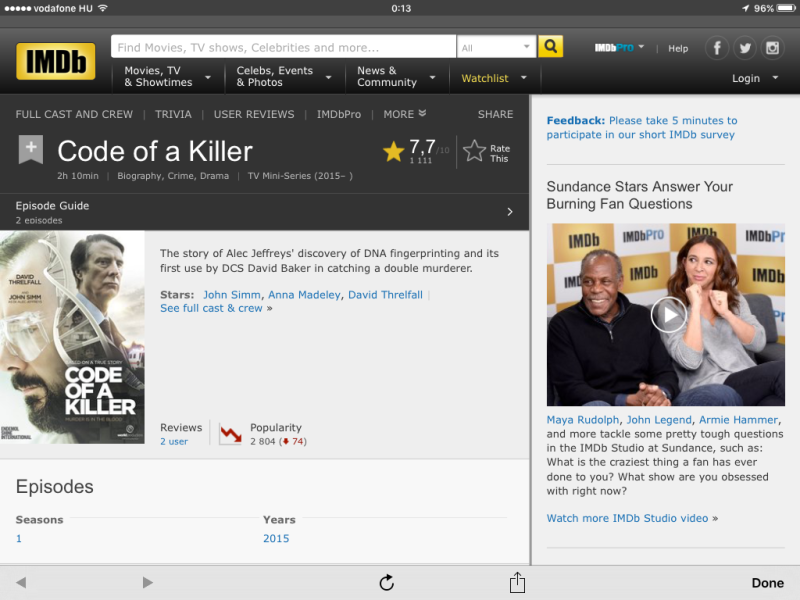
Task: Open the search category All dropdown
Action: (x=496, y=47)
